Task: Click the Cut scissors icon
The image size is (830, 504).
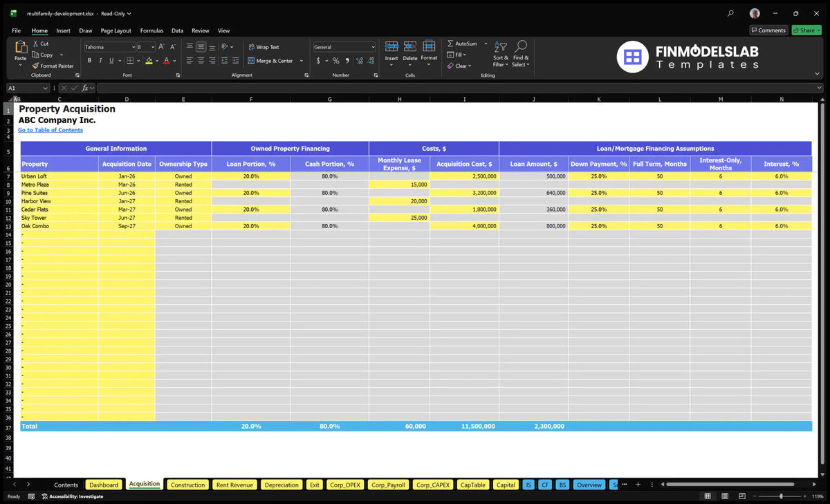Action: click(36, 44)
